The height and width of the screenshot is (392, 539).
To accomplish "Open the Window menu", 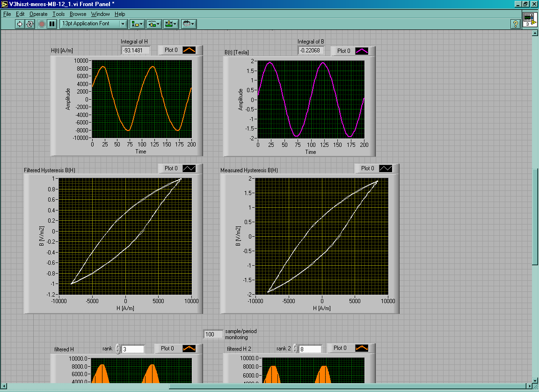I will (101, 14).
